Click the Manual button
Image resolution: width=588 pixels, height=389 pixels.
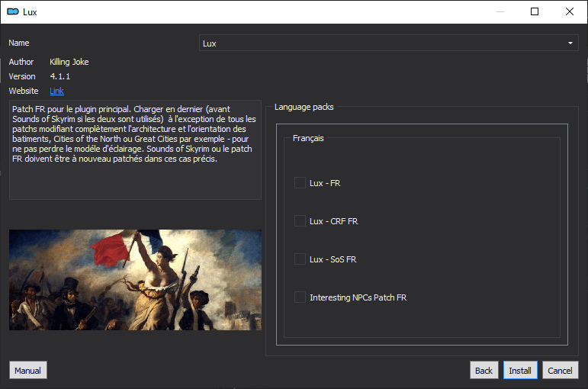[x=28, y=370]
